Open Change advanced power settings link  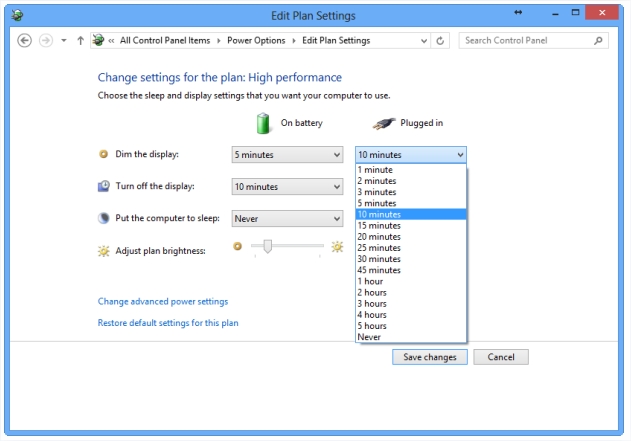[x=163, y=302]
